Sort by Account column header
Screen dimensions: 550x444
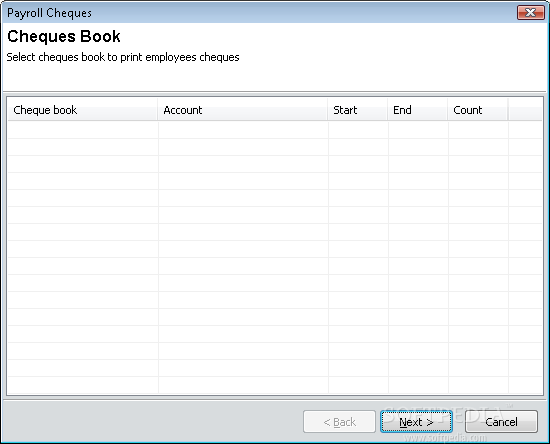tap(243, 110)
